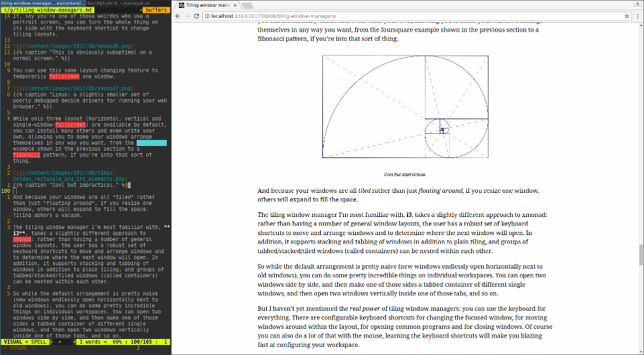Click the VISUAL mode indicator in Vim statusline
Screen dimensions: 644x355
13,342
